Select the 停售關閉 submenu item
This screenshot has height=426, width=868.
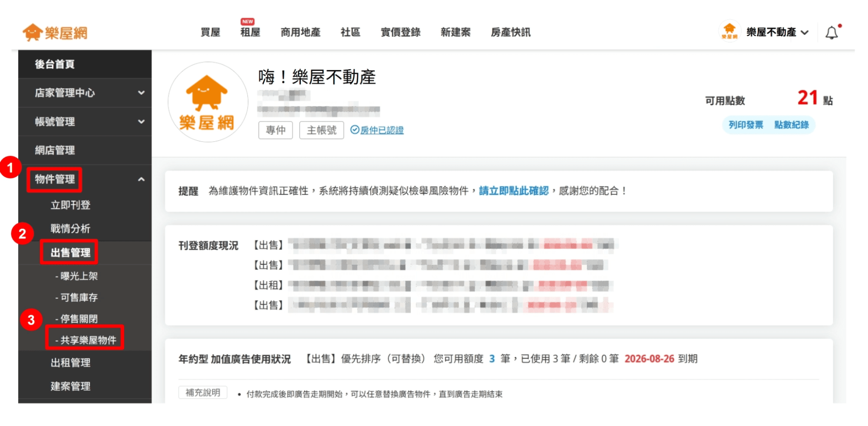[x=77, y=319]
